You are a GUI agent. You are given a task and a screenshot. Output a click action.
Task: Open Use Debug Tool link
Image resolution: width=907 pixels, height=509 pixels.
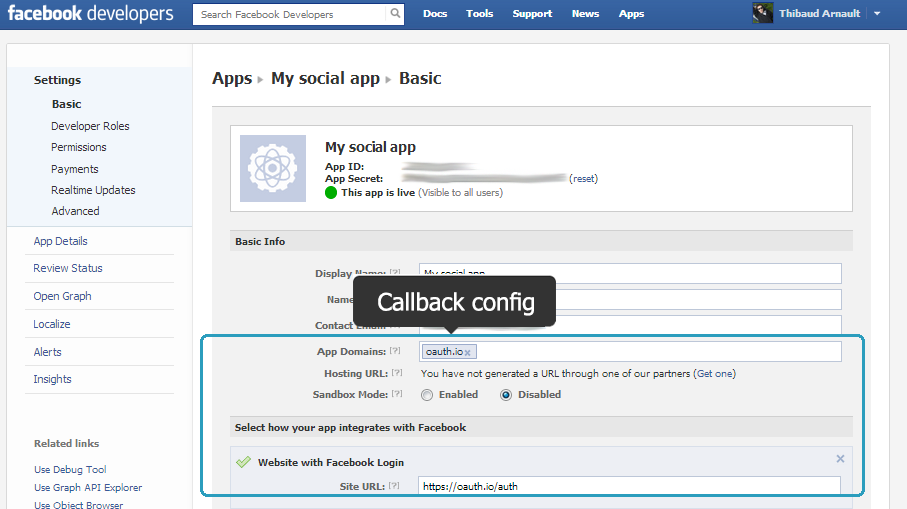70,469
